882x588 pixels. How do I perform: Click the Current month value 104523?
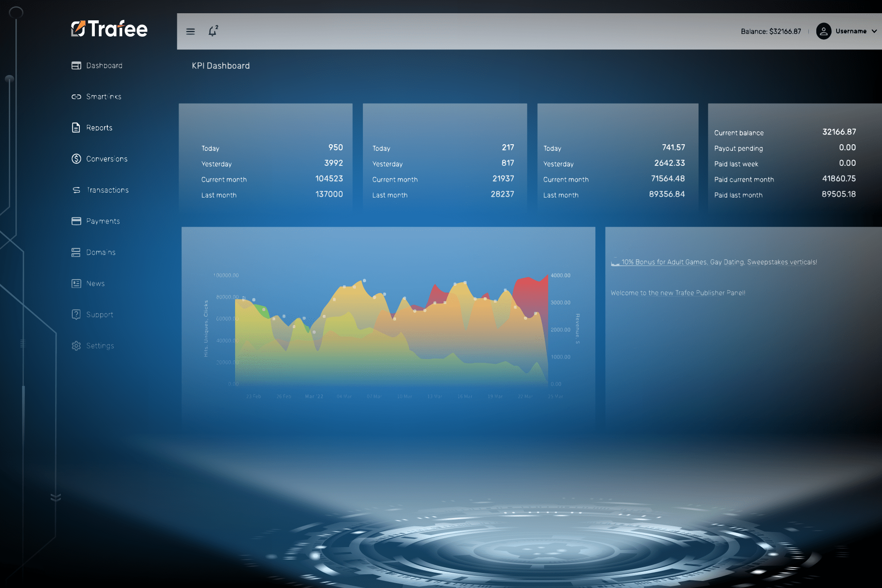coord(329,179)
